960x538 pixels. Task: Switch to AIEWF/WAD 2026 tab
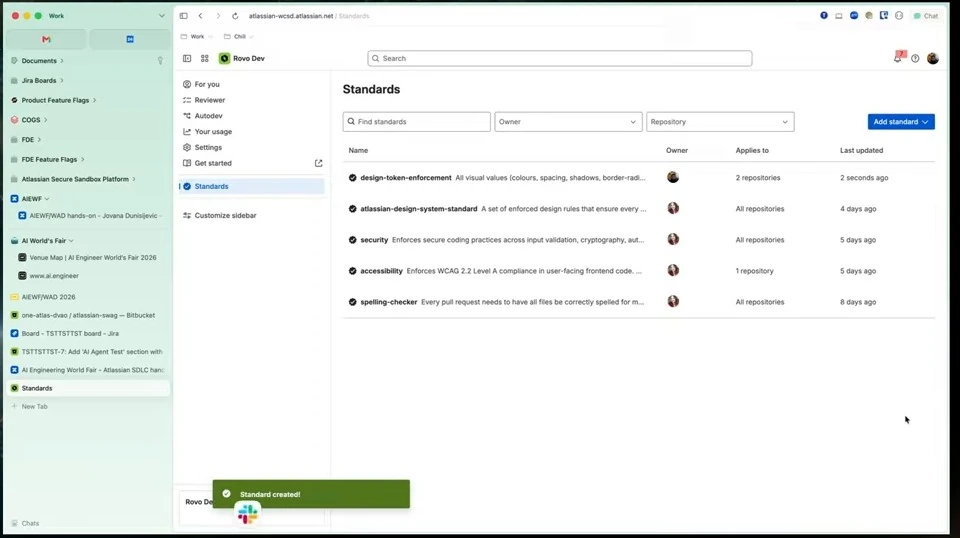click(88, 297)
